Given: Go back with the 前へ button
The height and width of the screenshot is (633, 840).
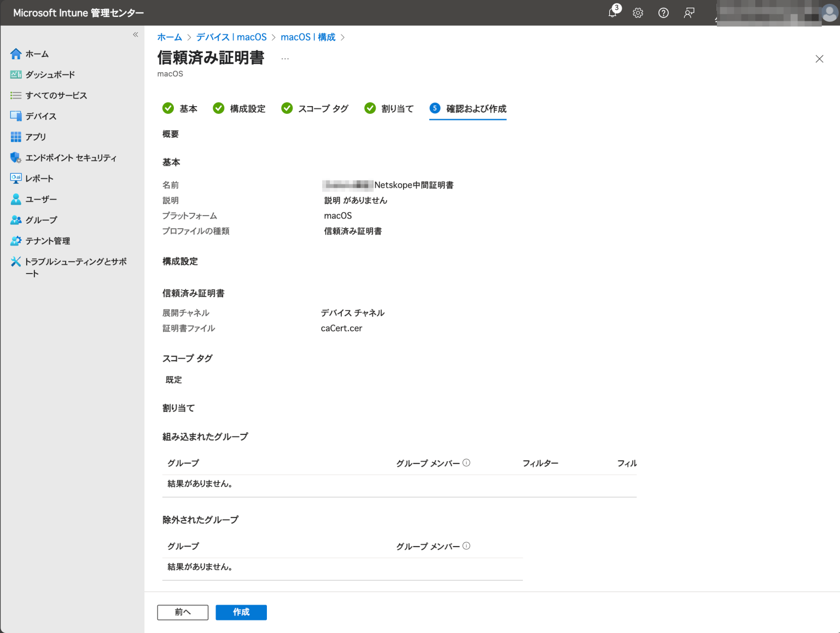Looking at the screenshot, I should 183,612.
